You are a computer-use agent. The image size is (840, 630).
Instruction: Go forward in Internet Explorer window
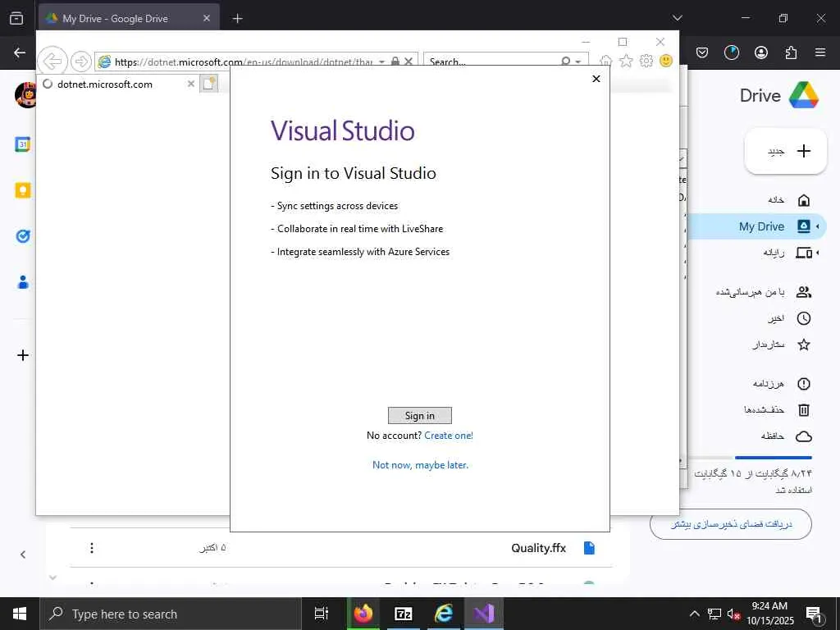pos(81,61)
